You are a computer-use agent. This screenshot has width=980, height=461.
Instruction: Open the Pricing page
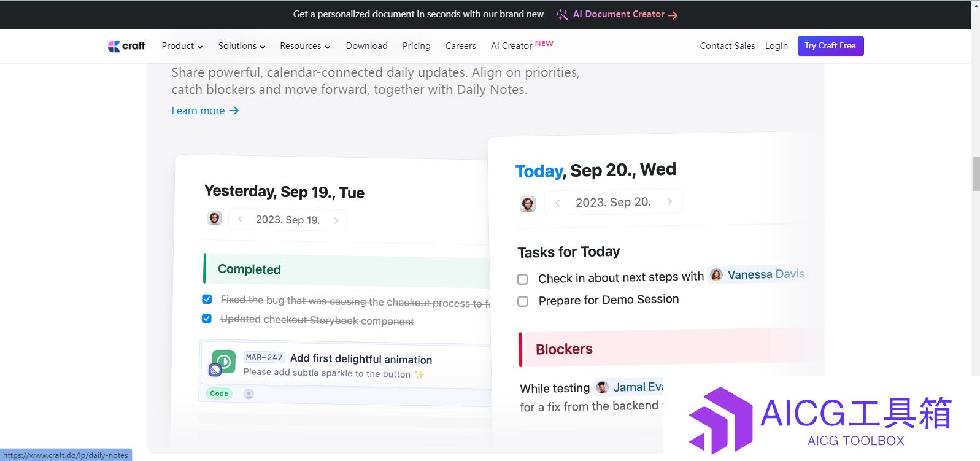pyautogui.click(x=416, y=46)
